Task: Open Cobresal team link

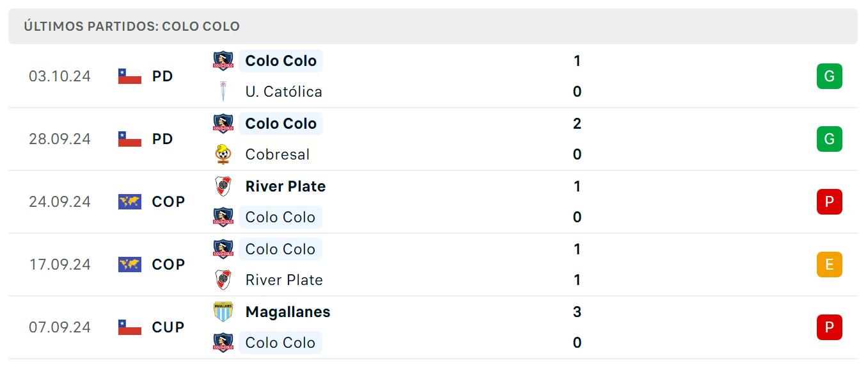Action: point(277,154)
